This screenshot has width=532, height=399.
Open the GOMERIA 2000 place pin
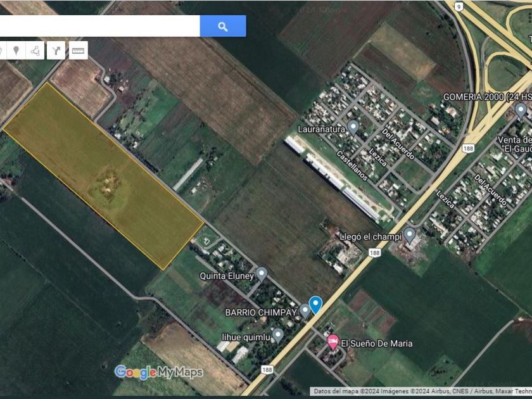point(521,110)
